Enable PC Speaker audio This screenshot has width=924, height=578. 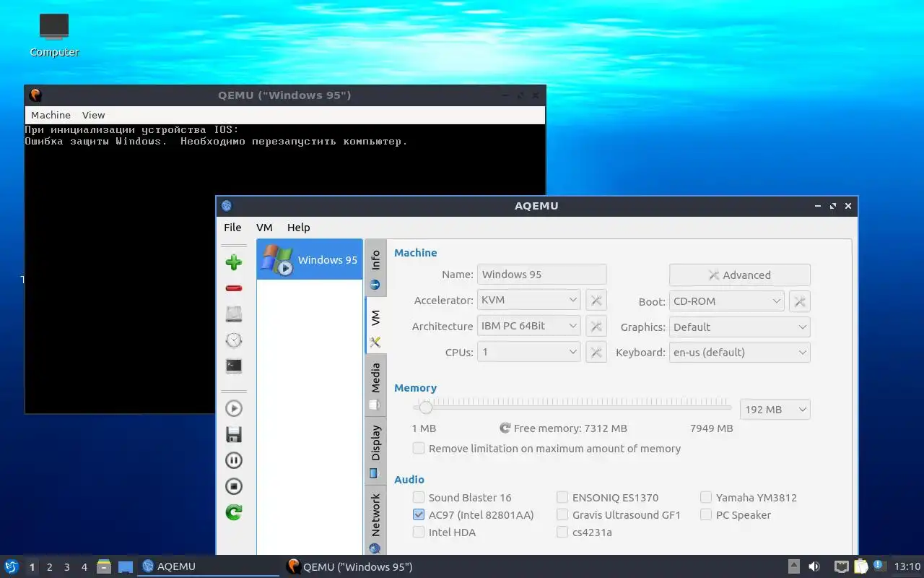click(736, 514)
